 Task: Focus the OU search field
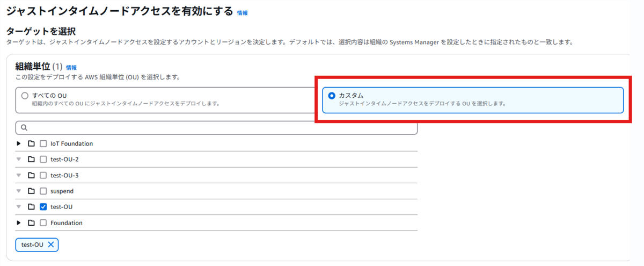pyautogui.click(x=216, y=128)
